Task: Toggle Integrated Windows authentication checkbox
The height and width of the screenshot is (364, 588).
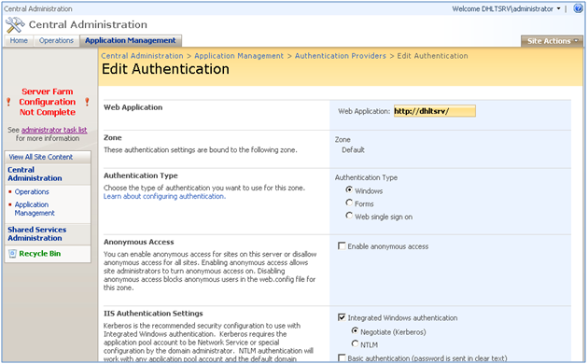Action: pyautogui.click(x=342, y=317)
